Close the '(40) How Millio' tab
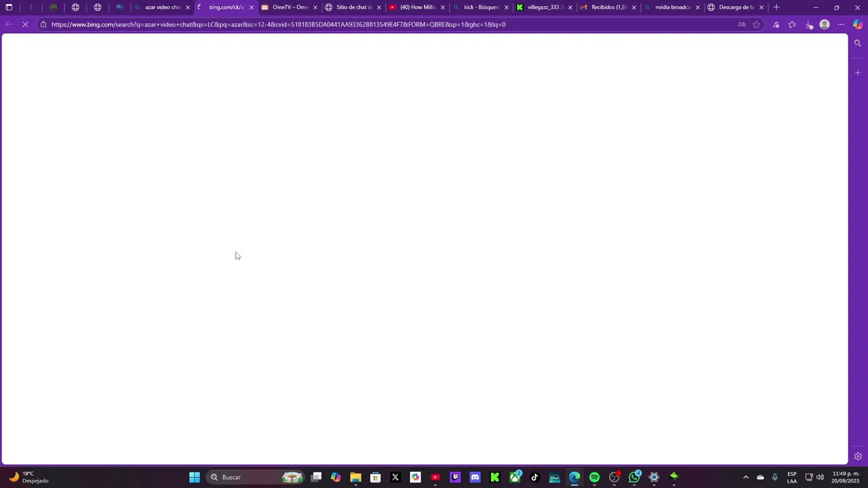868x488 pixels. [443, 7]
